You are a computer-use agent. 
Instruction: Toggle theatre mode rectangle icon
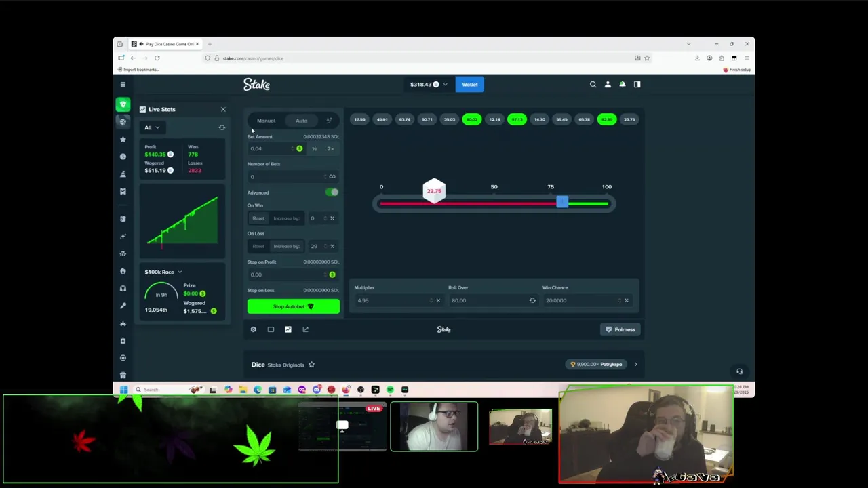[x=271, y=329]
